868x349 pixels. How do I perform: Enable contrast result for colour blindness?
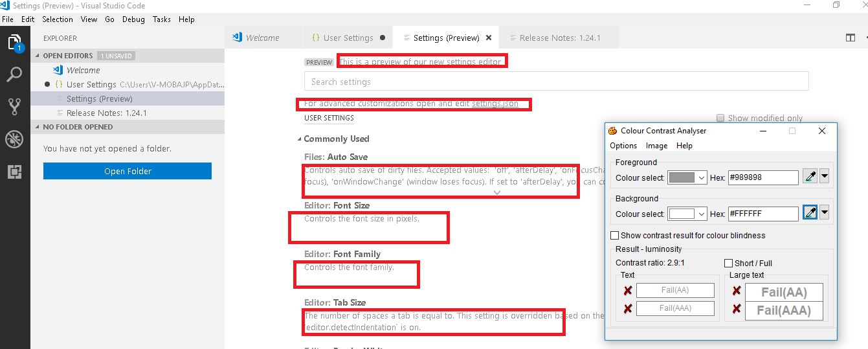pos(615,235)
